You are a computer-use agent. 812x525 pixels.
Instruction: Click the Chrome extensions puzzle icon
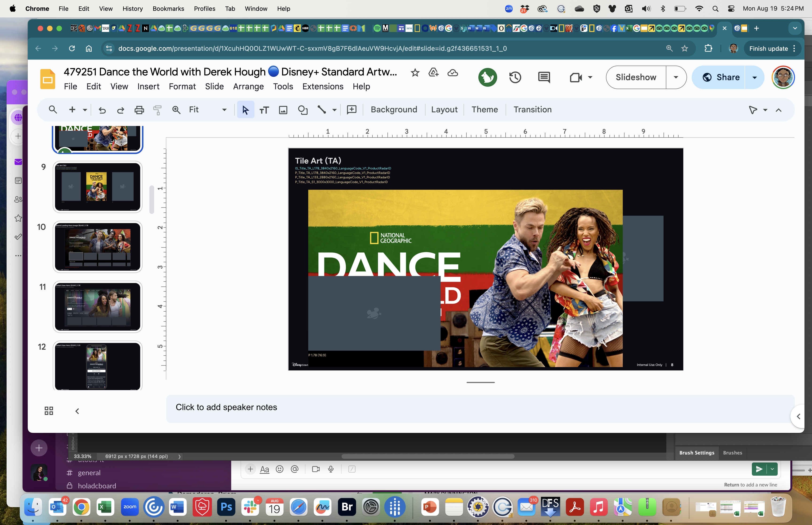(x=708, y=49)
